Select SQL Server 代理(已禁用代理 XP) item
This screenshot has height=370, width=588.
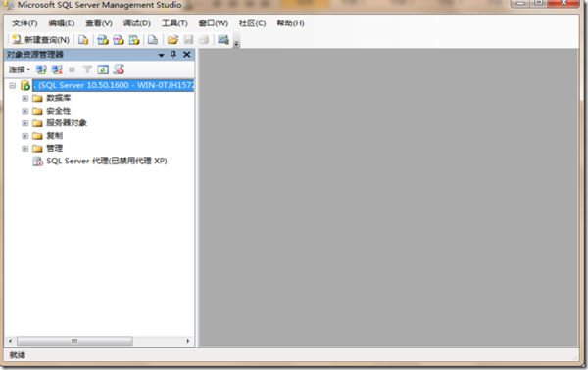pyautogui.click(x=107, y=161)
